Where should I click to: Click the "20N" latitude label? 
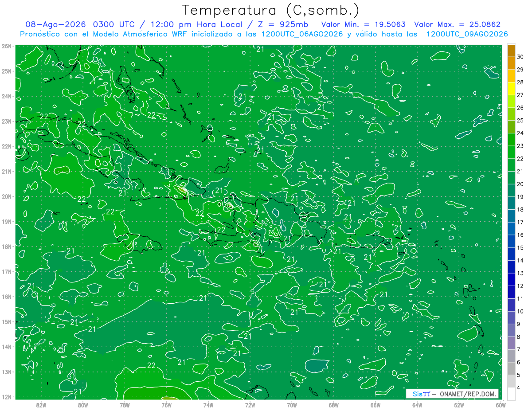coord(6,196)
